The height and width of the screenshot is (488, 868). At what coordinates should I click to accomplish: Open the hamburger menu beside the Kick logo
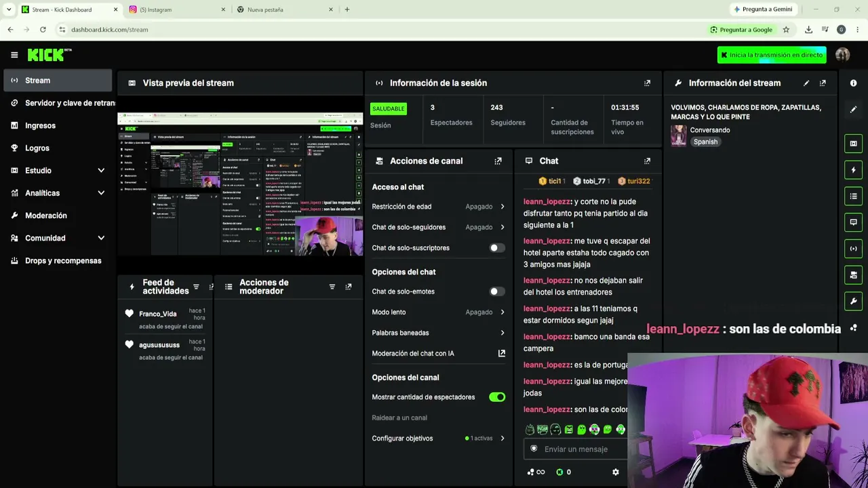click(14, 55)
